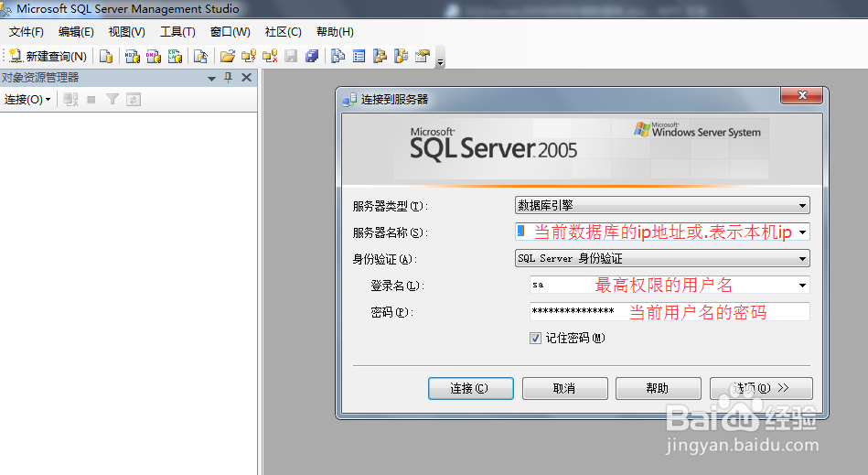This screenshot has width=868, height=475.
Task: Click the SSMS application icon in title bar
Action: [6, 9]
